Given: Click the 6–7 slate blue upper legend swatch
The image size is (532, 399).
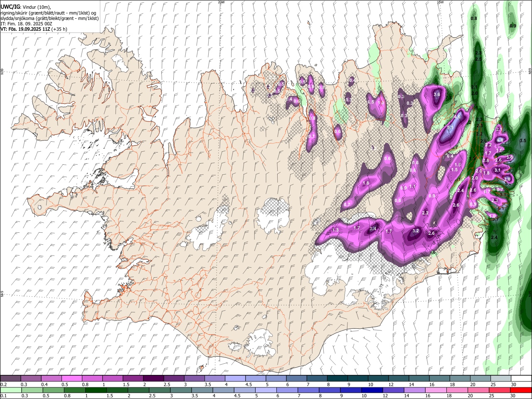Looking at the screenshot, I should [297, 378].
